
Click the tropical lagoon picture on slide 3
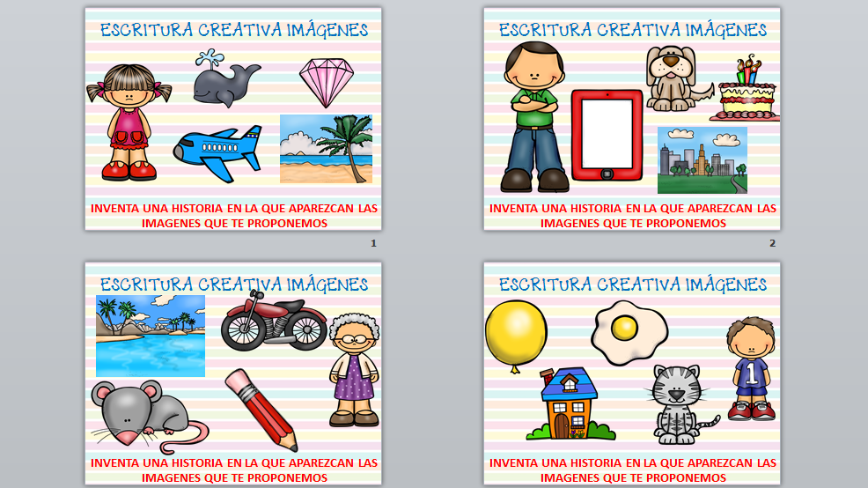[x=151, y=336]
